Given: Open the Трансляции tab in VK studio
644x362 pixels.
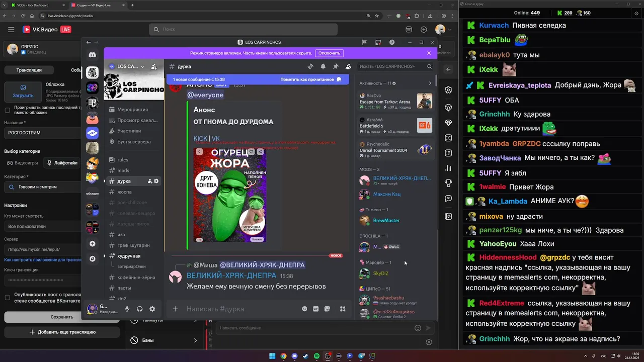Looking at the screenshot, I should (x=29, y=70).
